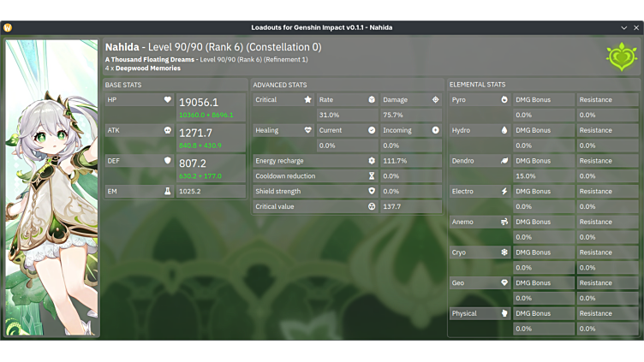Screen dimensions: 644x362
Task: Select the Critical value field showing 137.7
Action: coord(410,207)
